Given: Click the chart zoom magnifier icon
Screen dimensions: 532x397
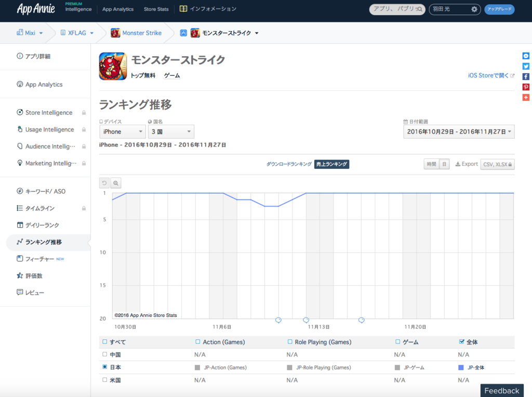Looking at the screenshot, I should (116, 183).
